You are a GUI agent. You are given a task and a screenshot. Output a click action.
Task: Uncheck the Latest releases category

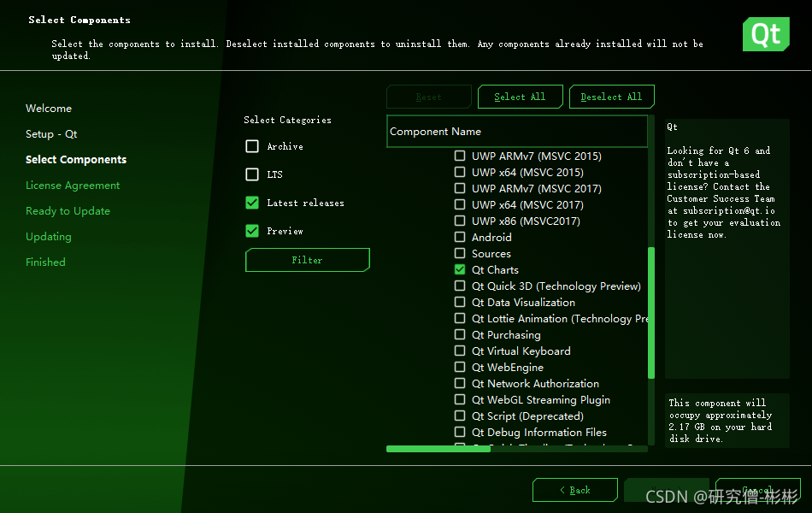click(252, 203)
